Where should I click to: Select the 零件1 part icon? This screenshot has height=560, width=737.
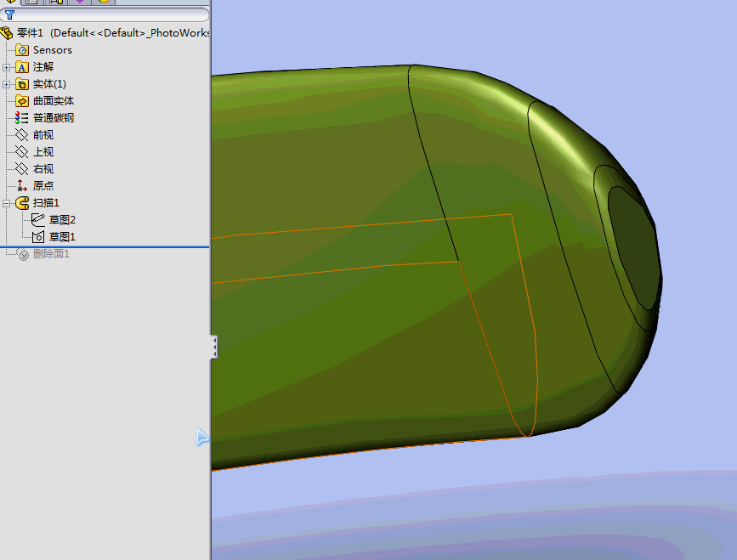click(7, 33)
